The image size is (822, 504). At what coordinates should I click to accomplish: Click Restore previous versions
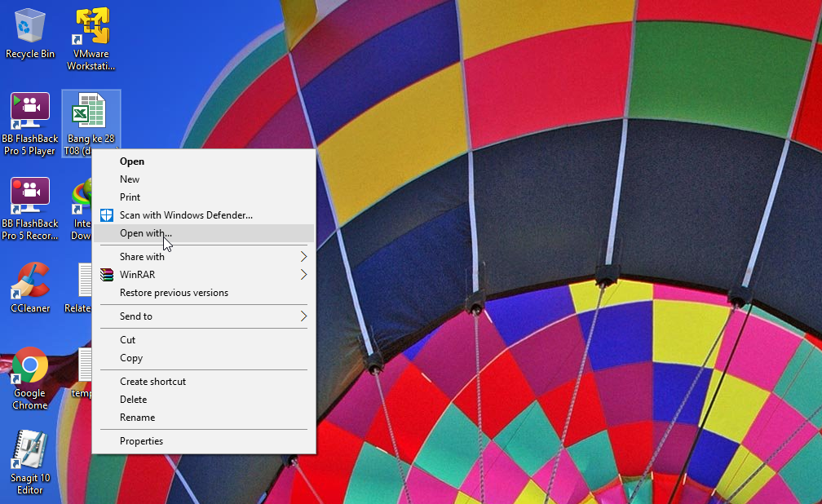coord(205,293)
